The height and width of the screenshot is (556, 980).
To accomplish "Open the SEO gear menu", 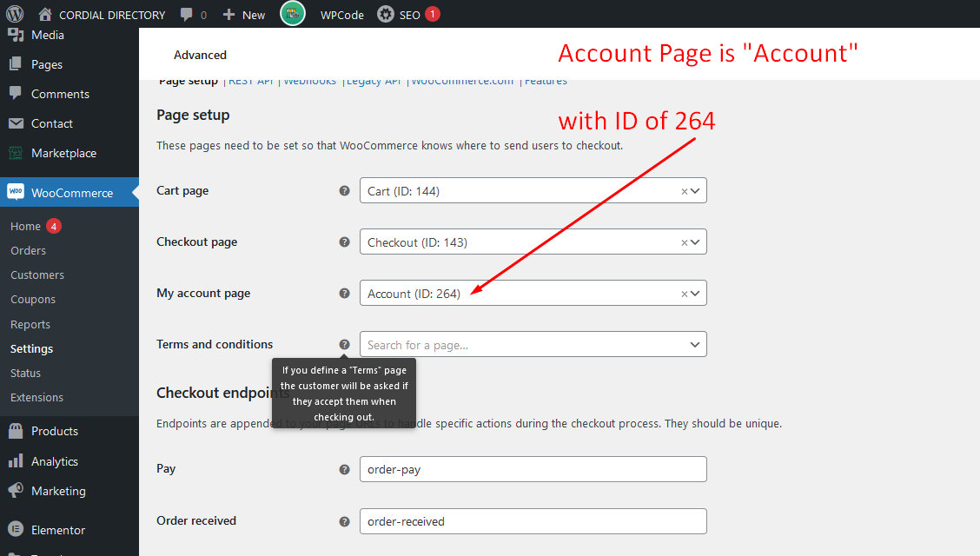I will click(x=408, y=15).
